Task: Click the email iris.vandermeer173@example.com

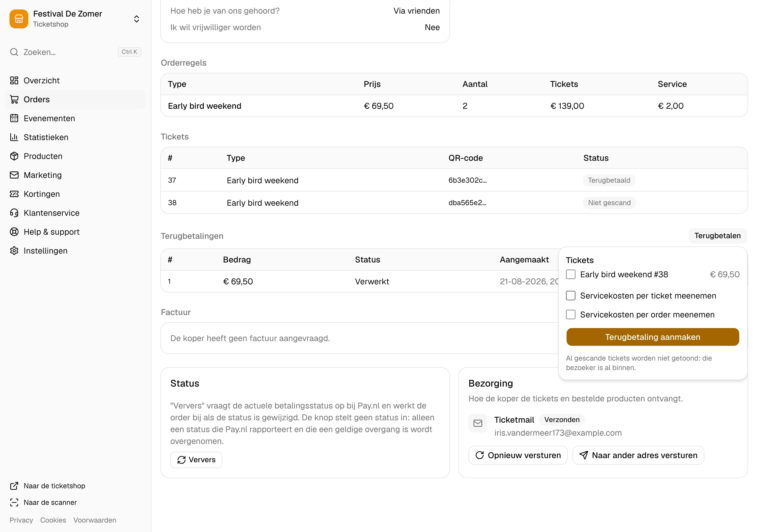Action: point(558,433)
